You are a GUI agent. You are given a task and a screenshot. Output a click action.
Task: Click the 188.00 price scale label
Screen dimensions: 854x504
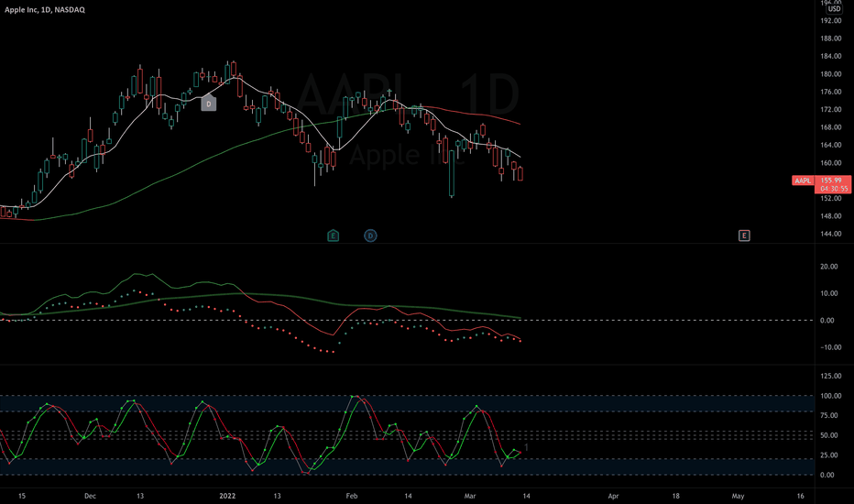click(x=830, y=38)
